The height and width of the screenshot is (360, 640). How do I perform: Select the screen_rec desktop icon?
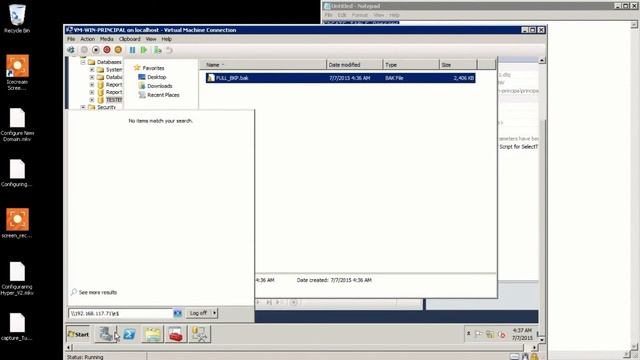point(17,223)
